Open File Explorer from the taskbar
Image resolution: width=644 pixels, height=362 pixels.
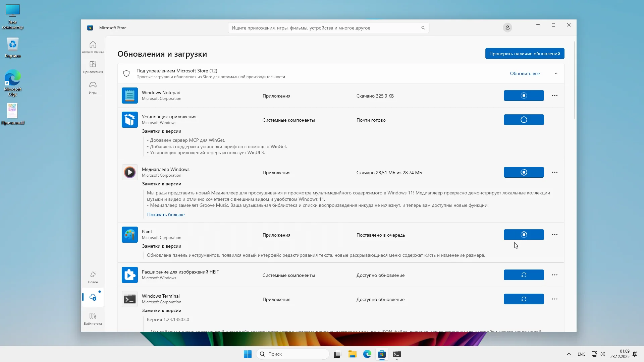(352, 354)
